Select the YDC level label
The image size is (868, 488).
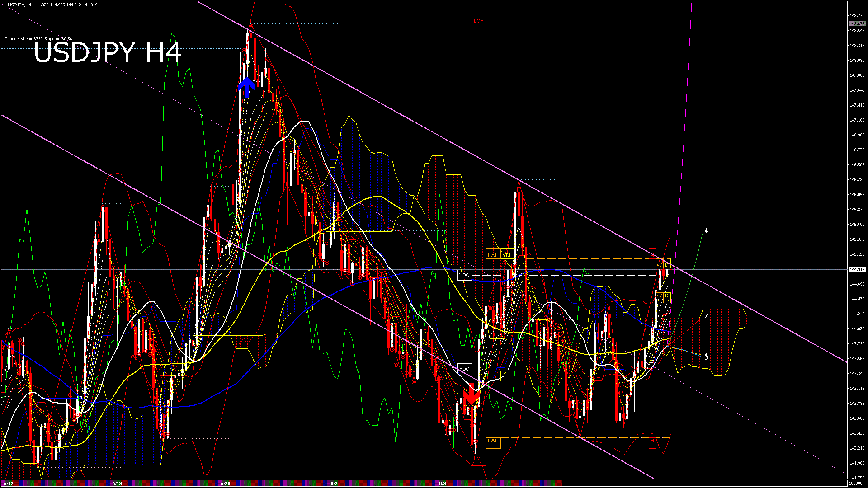464,275
